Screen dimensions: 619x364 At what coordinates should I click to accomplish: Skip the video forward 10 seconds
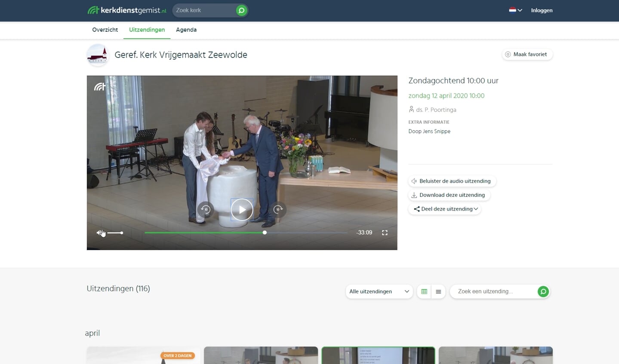pos(278,210)
